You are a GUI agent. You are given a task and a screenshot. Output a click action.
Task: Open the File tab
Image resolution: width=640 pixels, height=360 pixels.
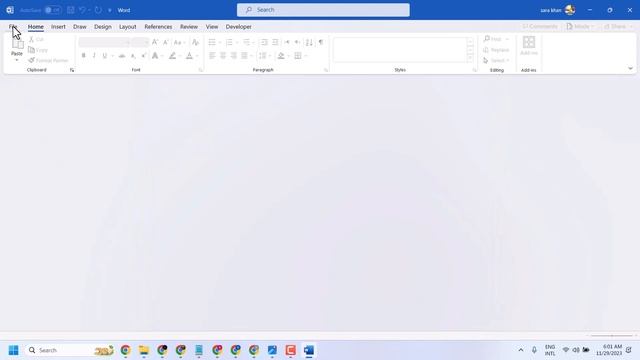pyautogui.click(x=13, y=27)
